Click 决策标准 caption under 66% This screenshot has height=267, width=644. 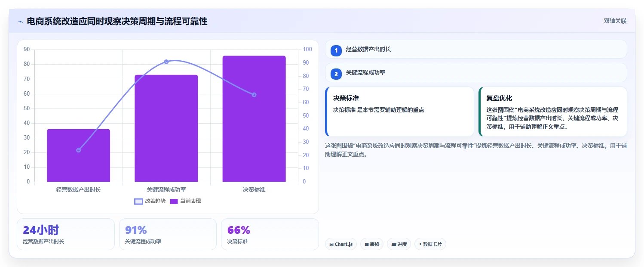pyautogui.click(x=237, y=242)
